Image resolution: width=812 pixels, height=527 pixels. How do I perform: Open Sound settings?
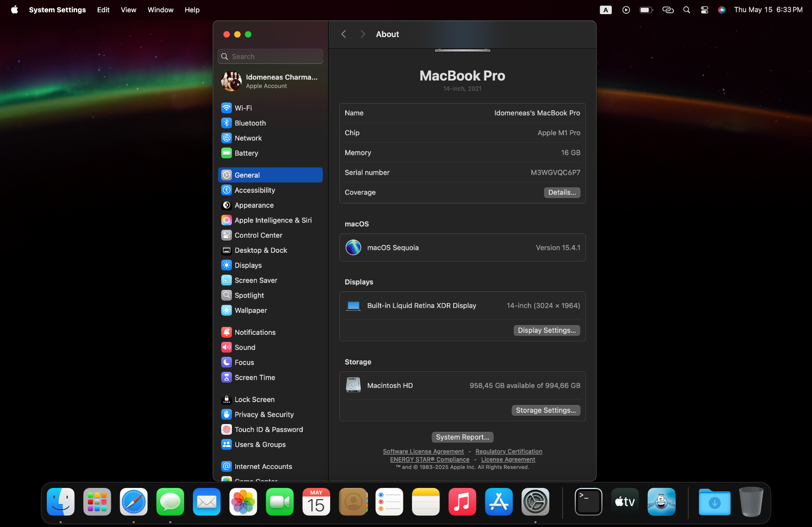(270, 347)
